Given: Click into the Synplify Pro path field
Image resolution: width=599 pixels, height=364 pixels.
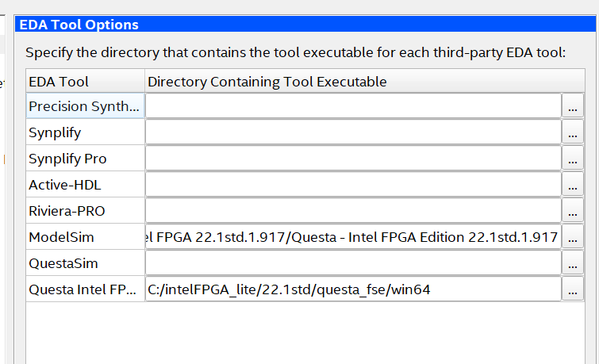Looking at the screenshot, I should tap(353, 159).
